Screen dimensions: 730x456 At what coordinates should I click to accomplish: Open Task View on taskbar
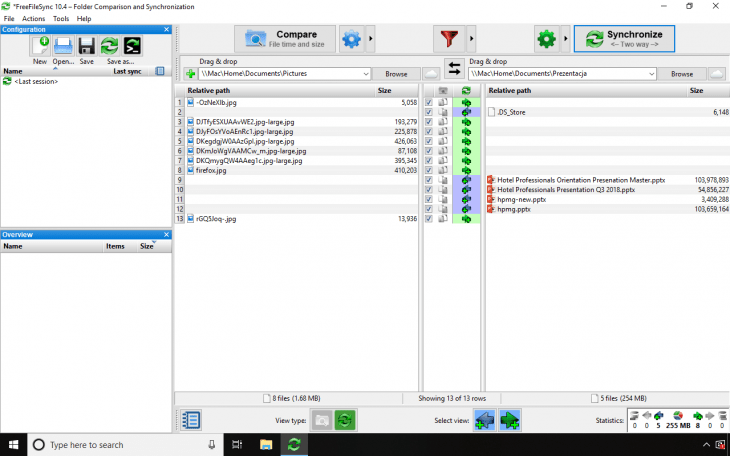[237, 445]
